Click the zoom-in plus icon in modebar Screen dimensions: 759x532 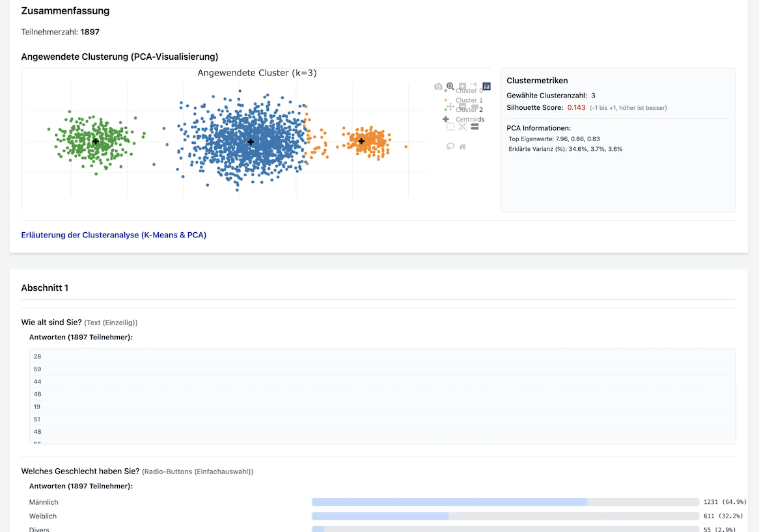pyautogui.click(x=462, y=86)
